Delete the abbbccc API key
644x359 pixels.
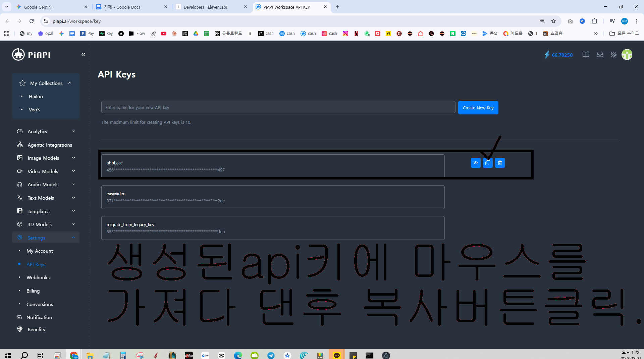point(500,163)
